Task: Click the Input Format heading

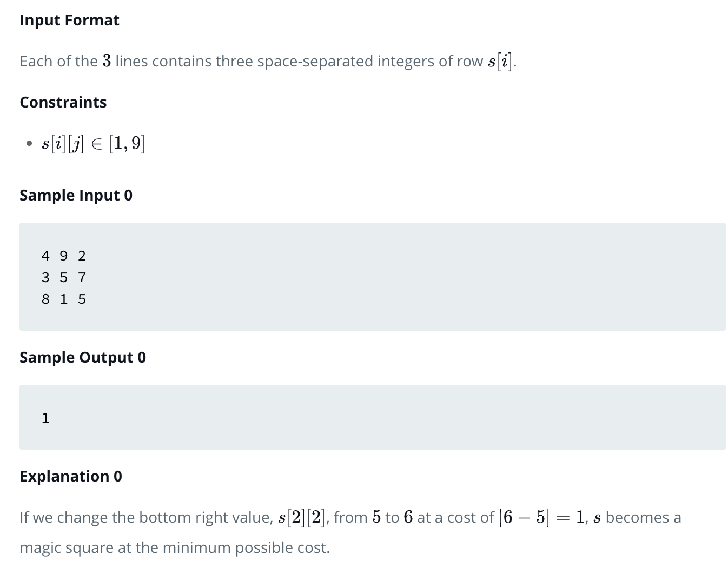Action: pyautogui.click(x=69, y=20)
